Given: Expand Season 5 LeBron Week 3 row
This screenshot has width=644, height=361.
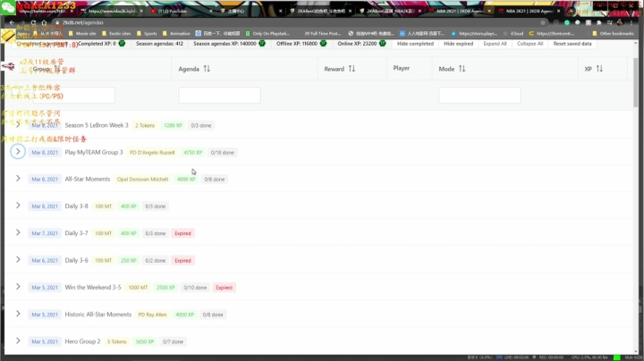Looking at the screenshot, I should pyautogui.click(x=18, y=125).
